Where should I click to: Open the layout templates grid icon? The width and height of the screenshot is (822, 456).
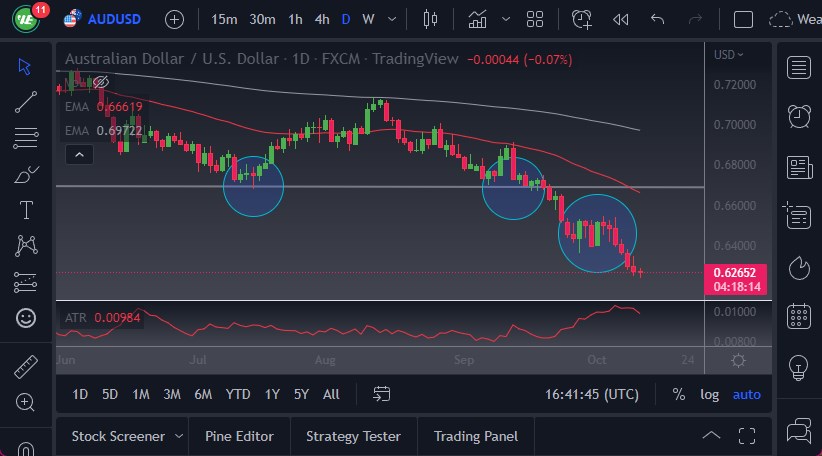point(535,20)
